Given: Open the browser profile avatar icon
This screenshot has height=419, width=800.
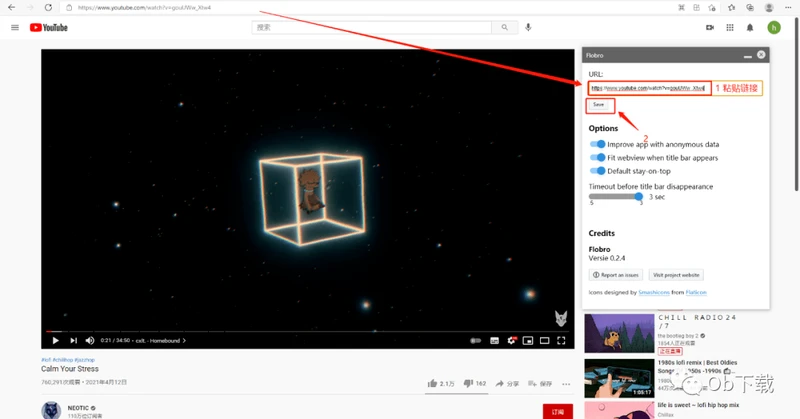Looking at the screenshot, I should [769, 8].
